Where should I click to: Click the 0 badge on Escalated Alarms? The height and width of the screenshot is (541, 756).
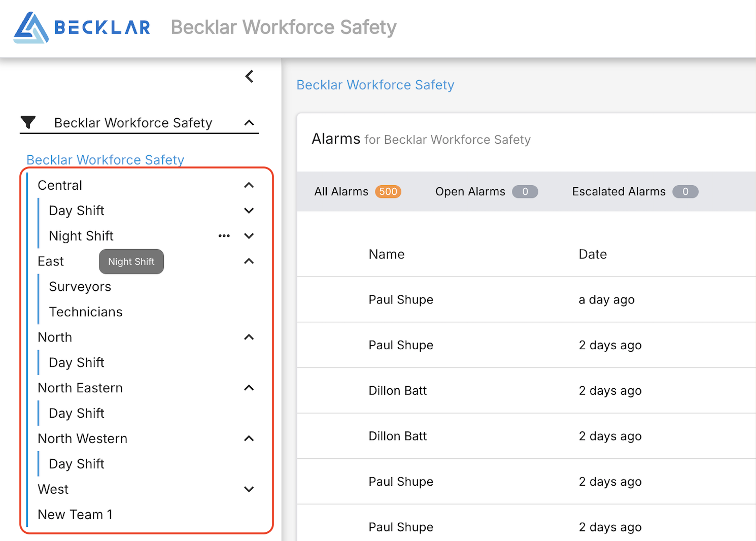point(685,191)
